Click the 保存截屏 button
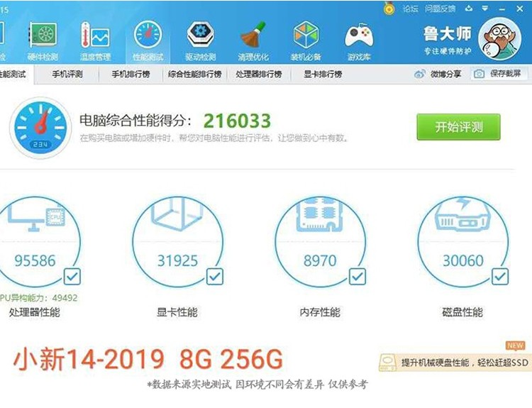532x408 pixels. tap(499, 74)
